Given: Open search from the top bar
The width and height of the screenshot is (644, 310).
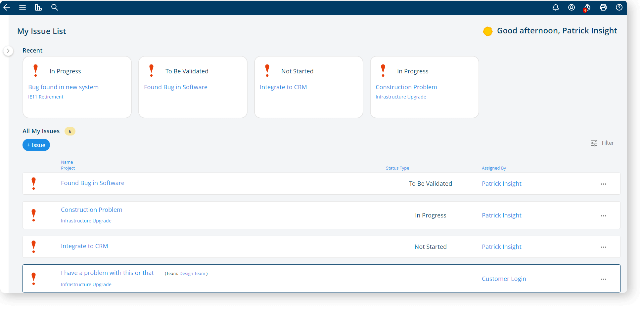Looking at the screenshot, I should [55, 7].
